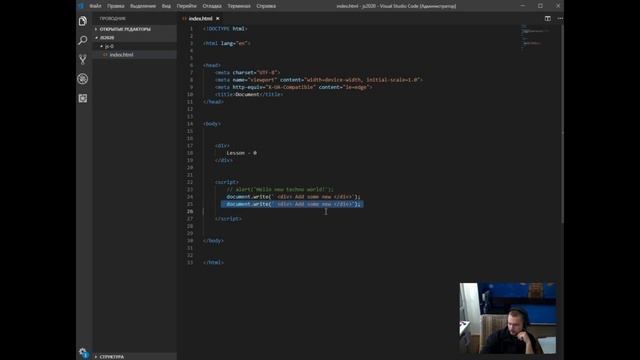Click the meta viewport line 8
This screenshot has height=360, width=640.
[x=319, y=80]
